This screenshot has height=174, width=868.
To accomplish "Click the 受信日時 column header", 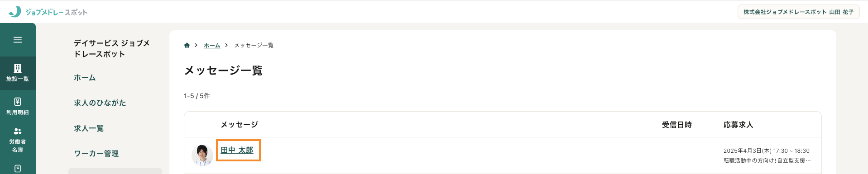I will tap(677, 124).
